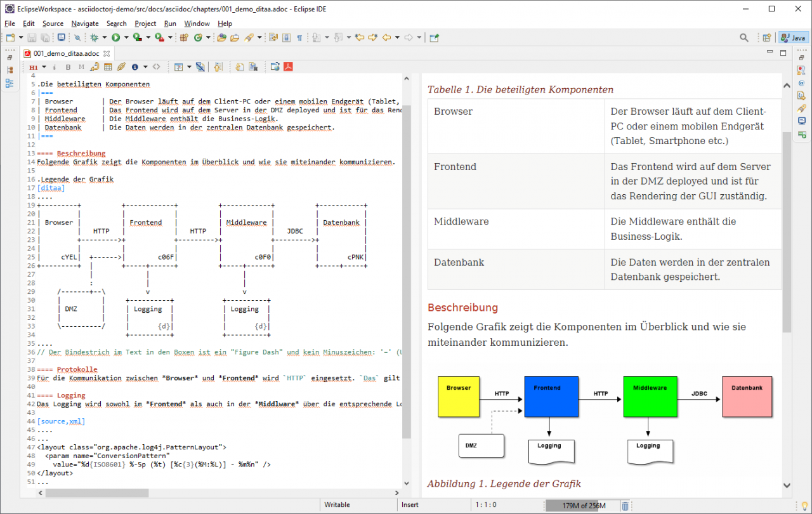Select the Java perspective button
Image resolution: width=812 pixels, height=514 pixels.
(793, 37)
